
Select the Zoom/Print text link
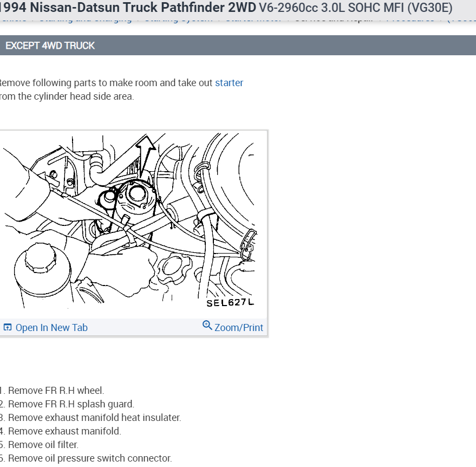239,328
